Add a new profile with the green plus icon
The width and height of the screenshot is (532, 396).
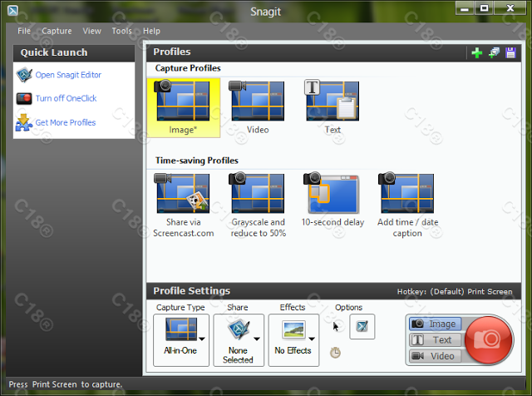476,52
